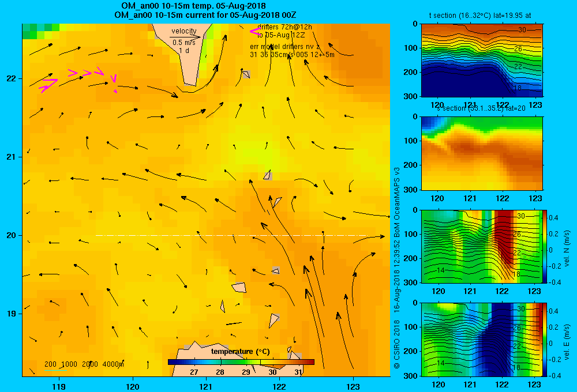Click the 'temperature (°C)' colorbar label

[x=240, y=352]
